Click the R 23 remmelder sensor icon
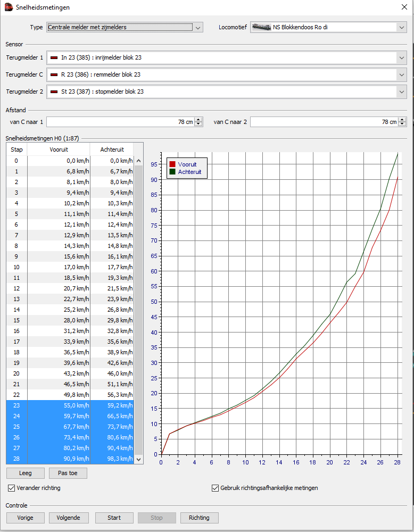 point(54,74)
